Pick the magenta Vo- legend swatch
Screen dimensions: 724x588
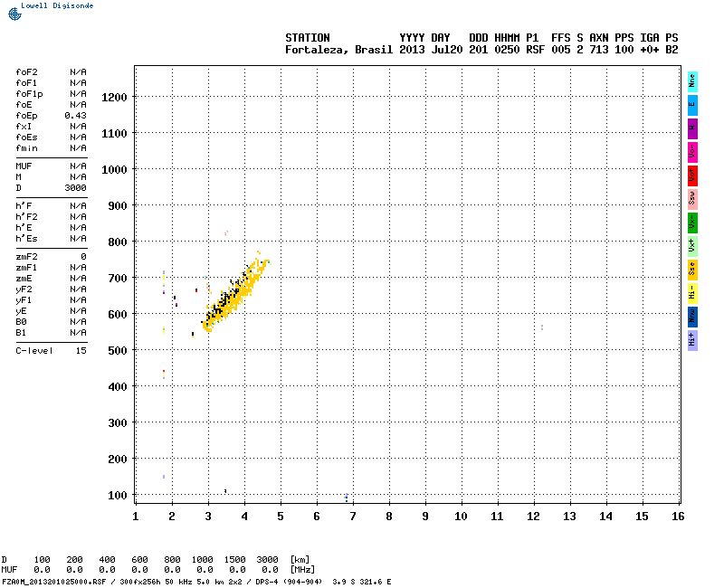(x=692, y=152)
